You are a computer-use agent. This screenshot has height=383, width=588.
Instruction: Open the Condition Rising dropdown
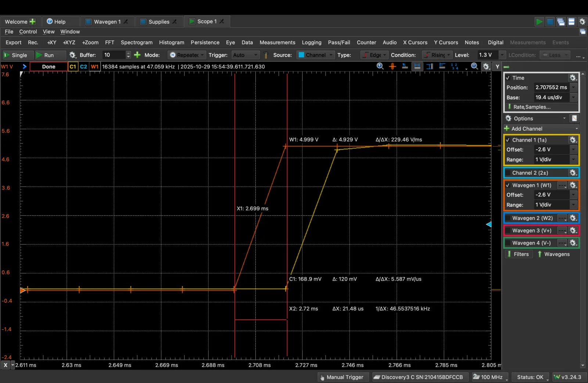[x=437, y=55]
